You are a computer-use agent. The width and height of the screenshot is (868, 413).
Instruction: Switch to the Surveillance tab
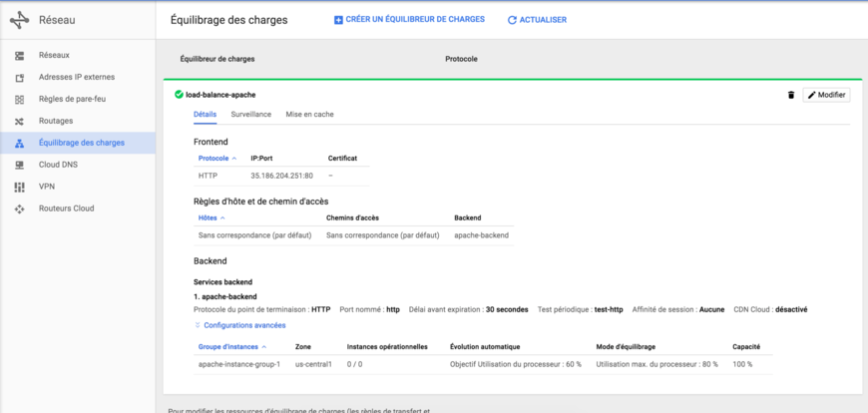251,115
